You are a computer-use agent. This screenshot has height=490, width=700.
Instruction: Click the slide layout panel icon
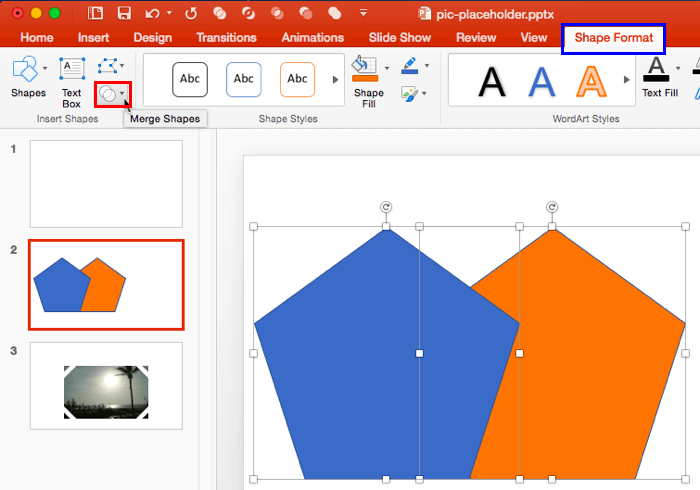pyautogui.click(x=95, y=13)
